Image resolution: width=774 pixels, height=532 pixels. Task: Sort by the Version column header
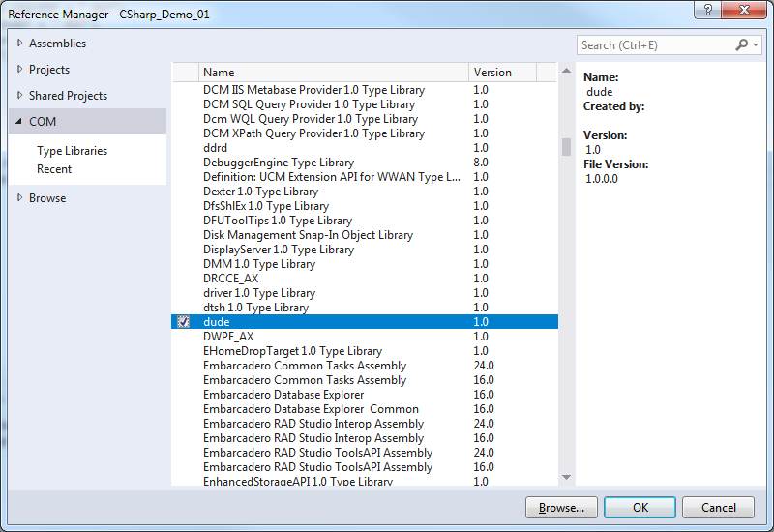(x=502, y=72)
